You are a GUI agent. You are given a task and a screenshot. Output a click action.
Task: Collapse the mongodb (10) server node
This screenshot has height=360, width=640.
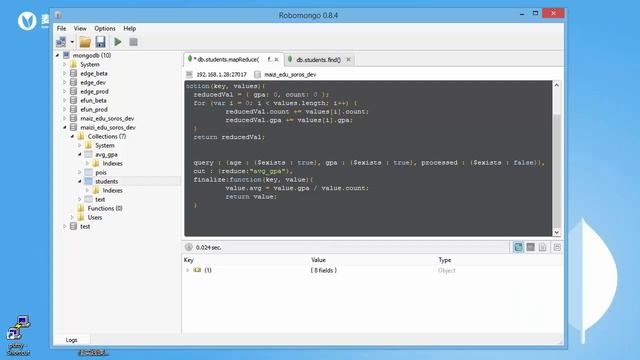pos(58,55)
